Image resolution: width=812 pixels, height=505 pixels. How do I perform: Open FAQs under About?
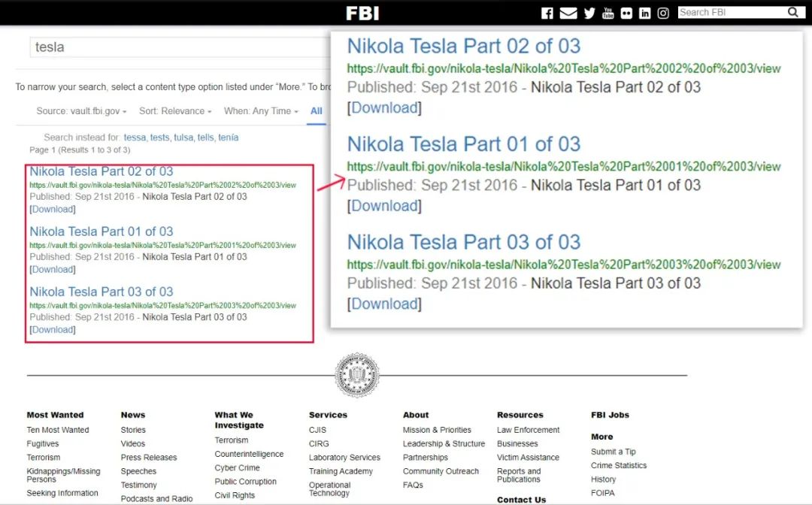coord(413,485)
